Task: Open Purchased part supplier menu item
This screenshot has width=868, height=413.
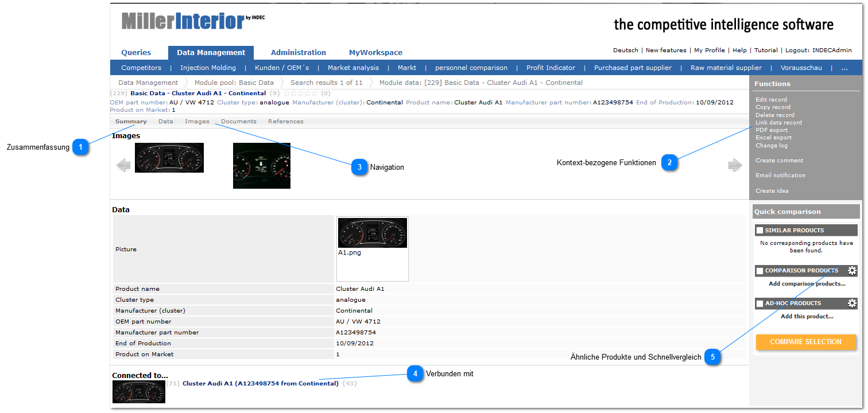Action: click(633, 68)
